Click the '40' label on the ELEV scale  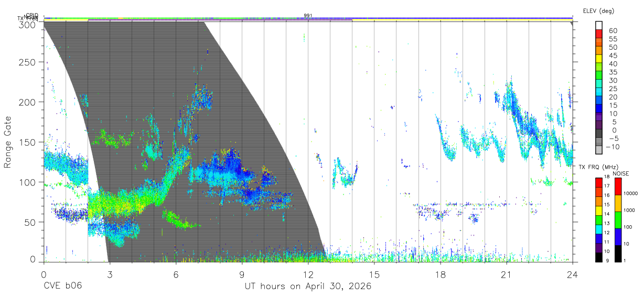[x=612, y=64]
